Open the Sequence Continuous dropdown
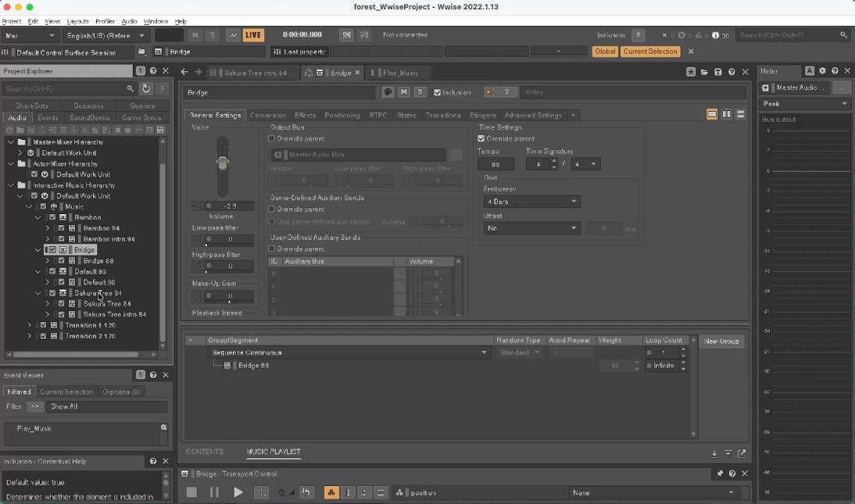Image resolution: width=855 pixels, height=504 pixels. 349,352
